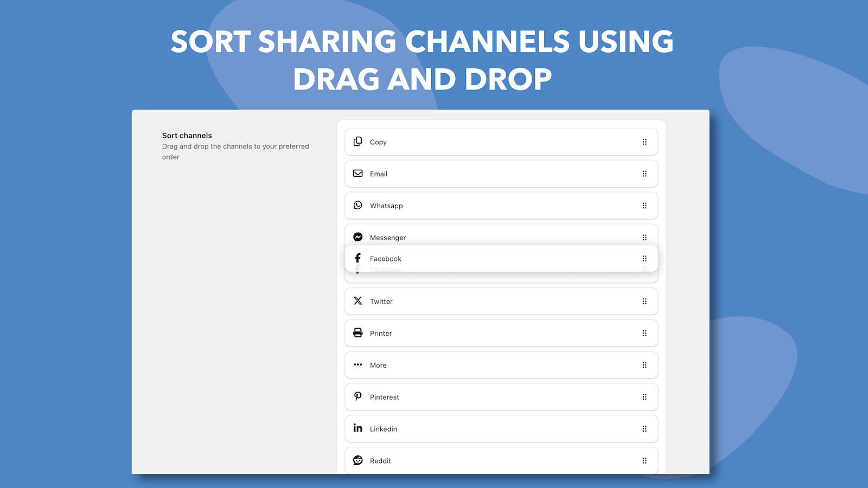The width and height of the screenshot is (868, 488).
Task: Click the Printer channel label
Action: (380, 333)
